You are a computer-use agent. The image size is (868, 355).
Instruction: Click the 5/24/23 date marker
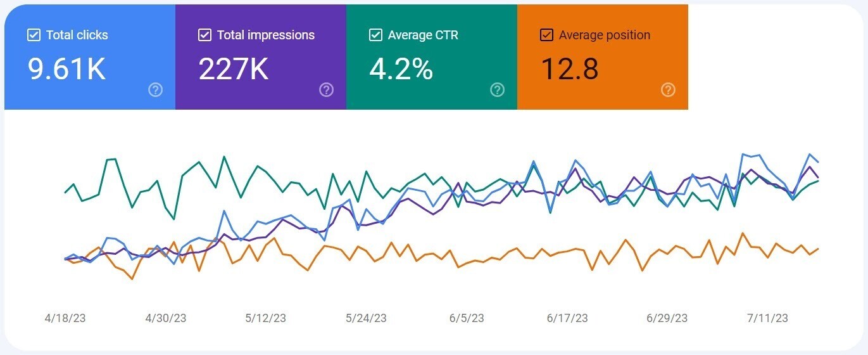tap(367, 318)
